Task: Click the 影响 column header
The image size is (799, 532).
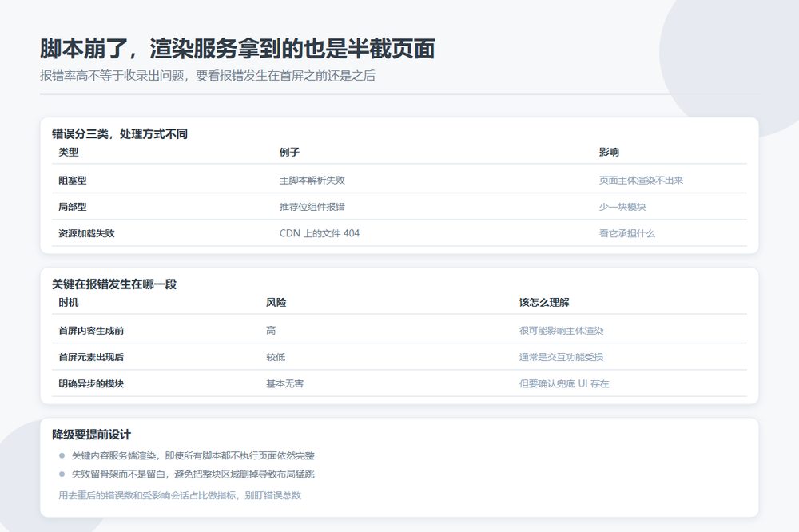Action: (x=609, y=153)
